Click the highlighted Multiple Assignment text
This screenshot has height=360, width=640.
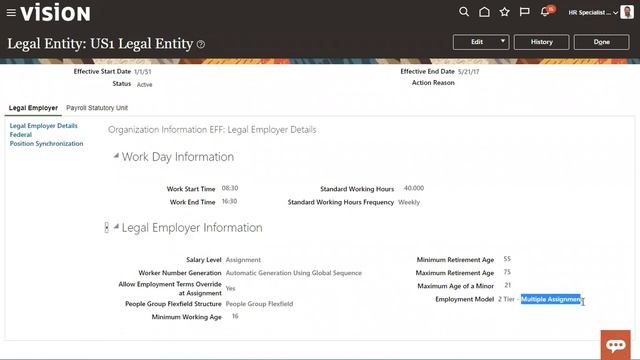pyautogui.click(x=551, y=299)
